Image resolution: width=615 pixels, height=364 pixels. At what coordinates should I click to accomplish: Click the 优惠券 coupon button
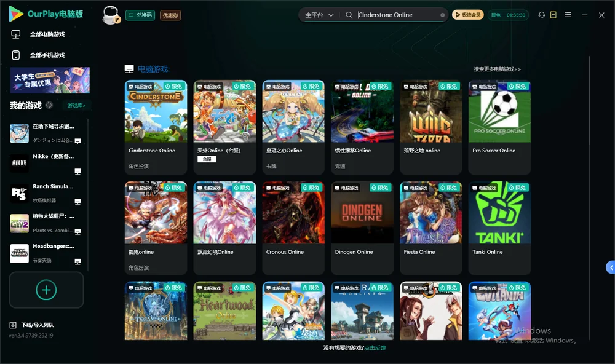[x=170, y=15]
